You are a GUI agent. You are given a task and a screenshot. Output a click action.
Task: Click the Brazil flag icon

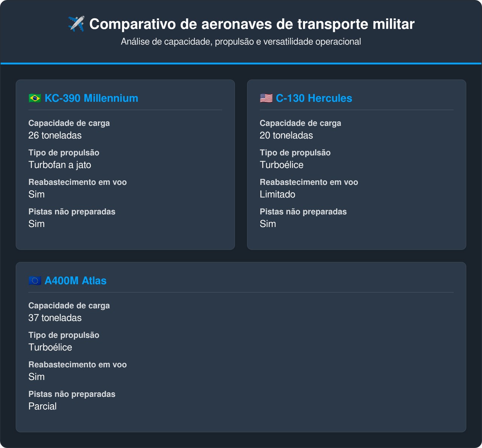[35, 98]
